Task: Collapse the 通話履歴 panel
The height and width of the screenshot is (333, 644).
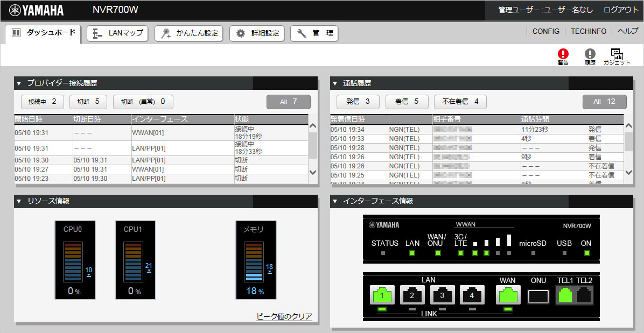Action: (x=335, y=83)
